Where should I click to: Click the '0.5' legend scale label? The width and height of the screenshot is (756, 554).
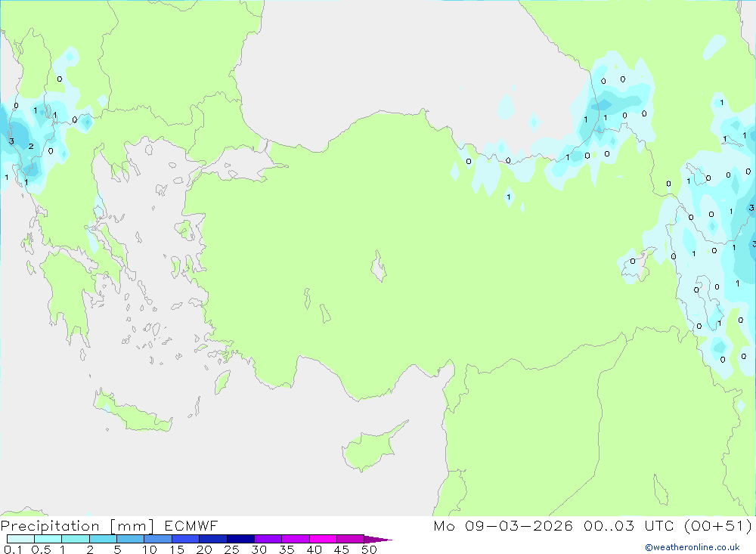(41, 549)
